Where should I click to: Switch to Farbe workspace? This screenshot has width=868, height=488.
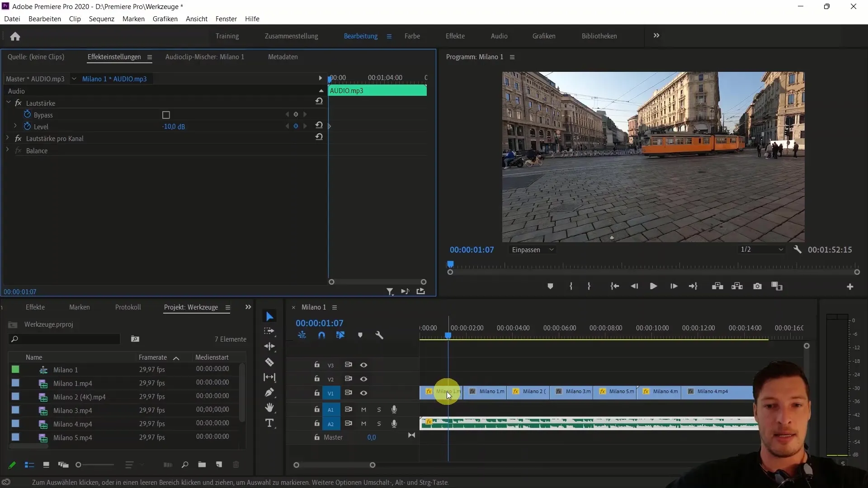[x=412, y=36]
